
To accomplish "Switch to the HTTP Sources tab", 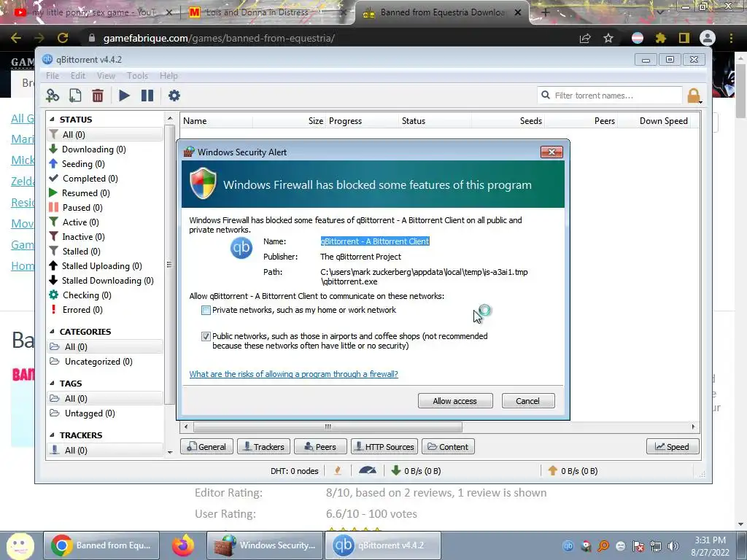I will [x=384, y=447].
